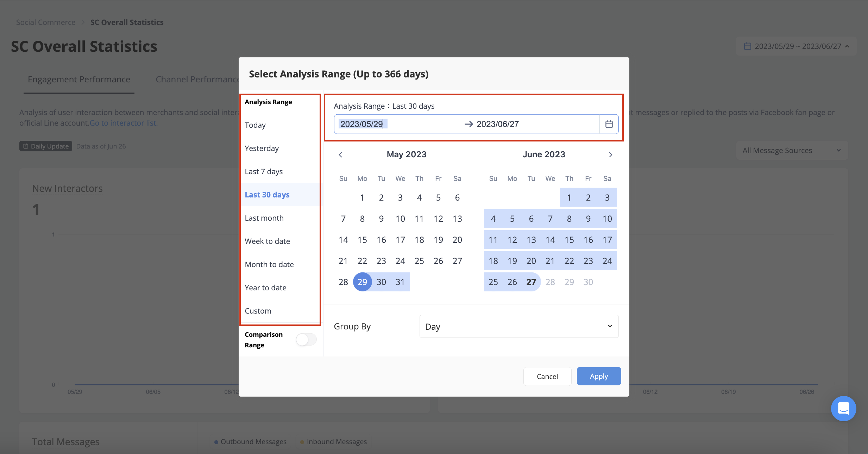Cancel the range selection dialog
Image resolution: width=868 pixels, height=454 pixels.
pyautogui.click(x=547, y=376)
